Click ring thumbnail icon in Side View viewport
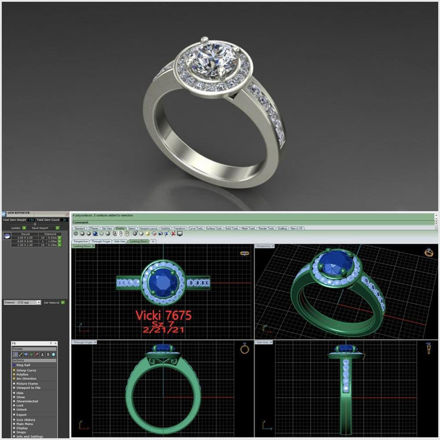Image resolution: width=440 pixels, height=440 pixels. pos(428,348)
